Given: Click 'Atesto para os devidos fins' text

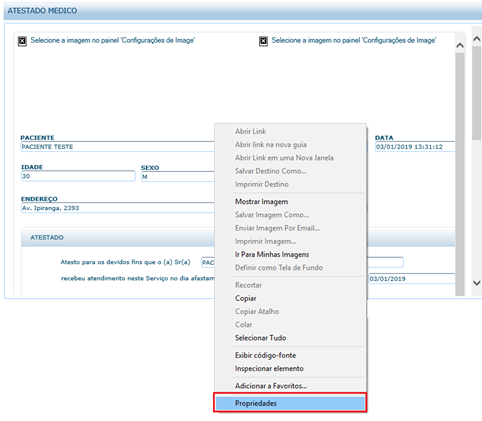Looking at the screenshot, I should 125,262.
